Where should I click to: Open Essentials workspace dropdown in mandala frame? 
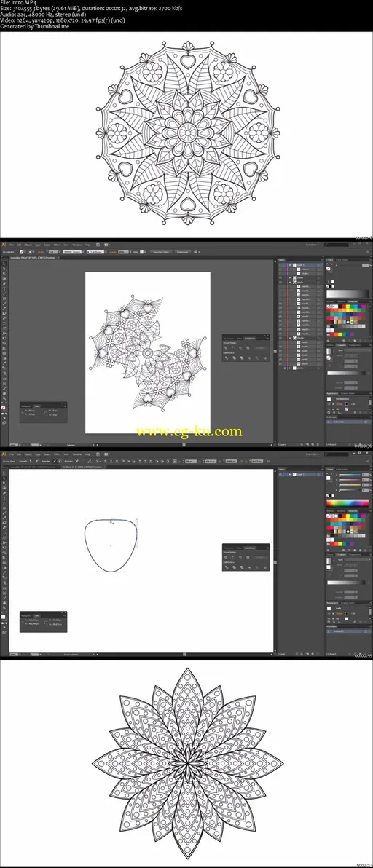[313, 245]
